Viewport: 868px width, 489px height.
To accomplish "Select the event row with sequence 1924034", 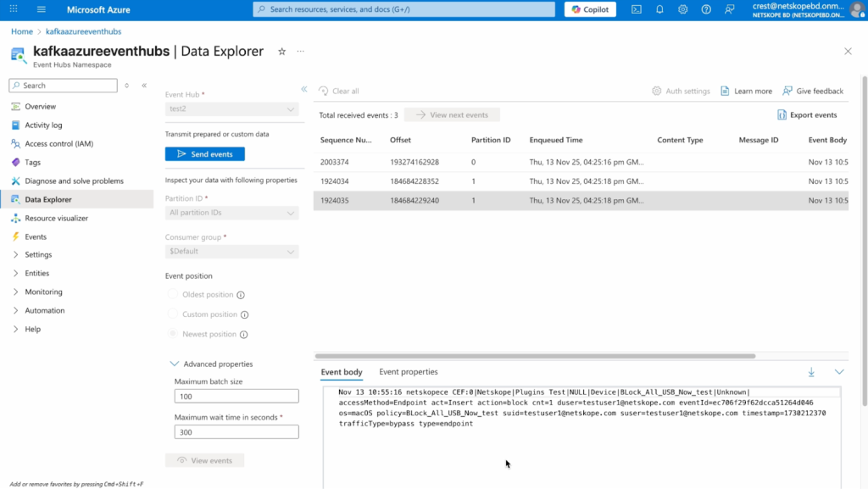I will click(581, 181).
